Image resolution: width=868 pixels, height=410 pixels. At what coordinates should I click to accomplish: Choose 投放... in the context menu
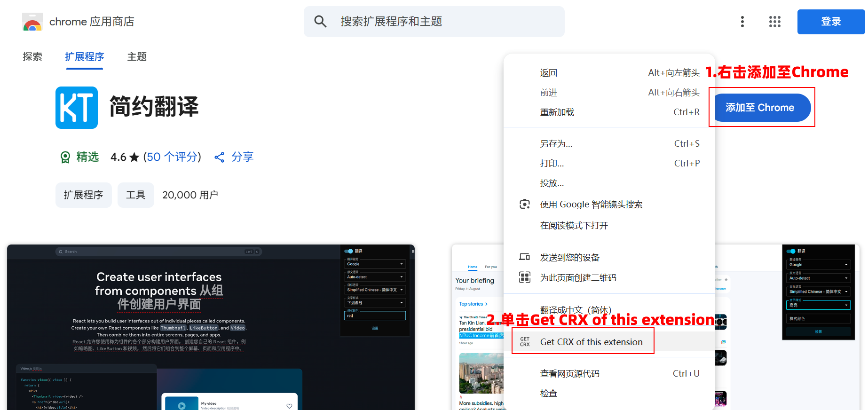coord(609,183)
